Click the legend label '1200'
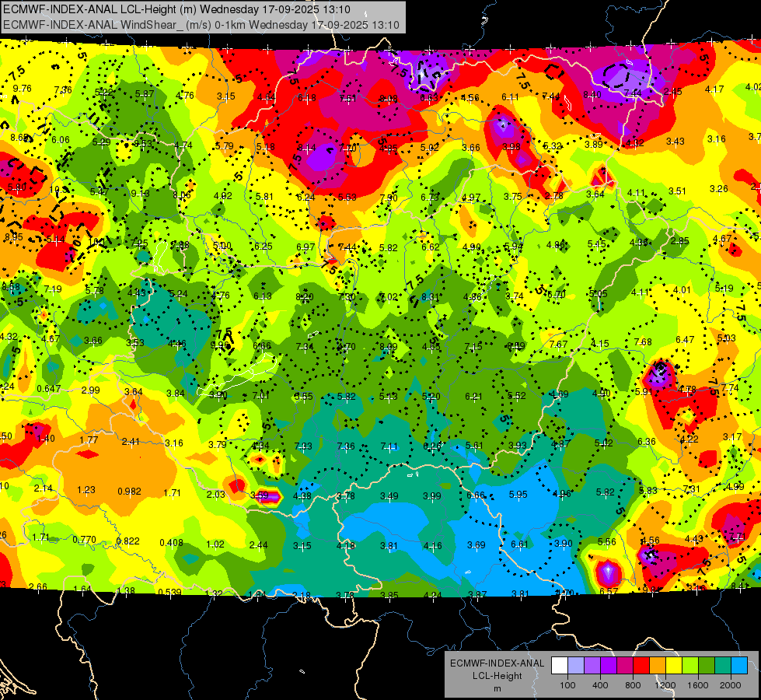 tap(665, 685)
